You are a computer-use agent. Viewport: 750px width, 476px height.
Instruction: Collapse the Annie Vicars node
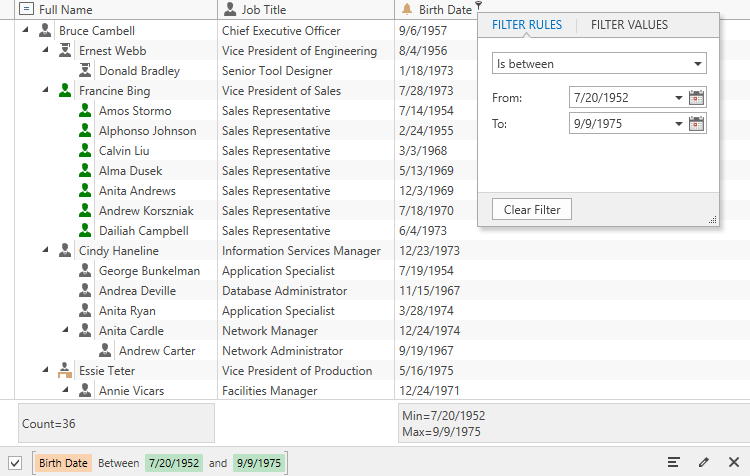pyautogui.click(x=66, y=390)
